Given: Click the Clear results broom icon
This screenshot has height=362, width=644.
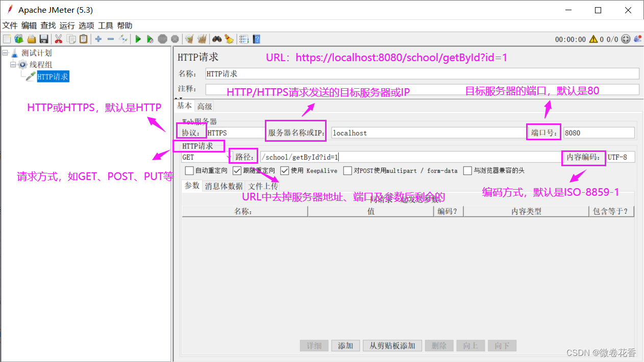Looking at the screenshot, I should click(x=189, y=39).
